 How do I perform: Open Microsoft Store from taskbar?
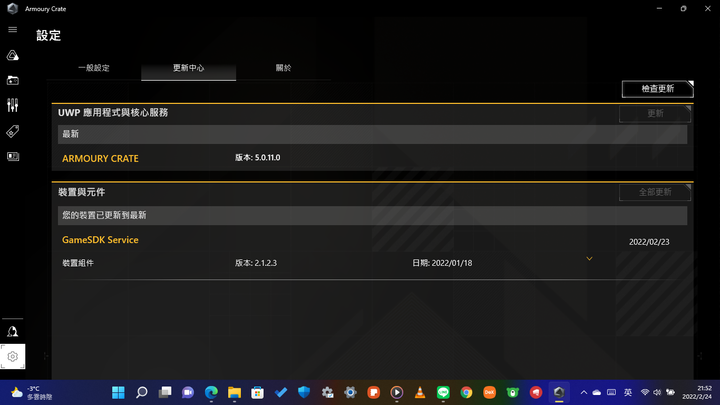tap(258, 392)
